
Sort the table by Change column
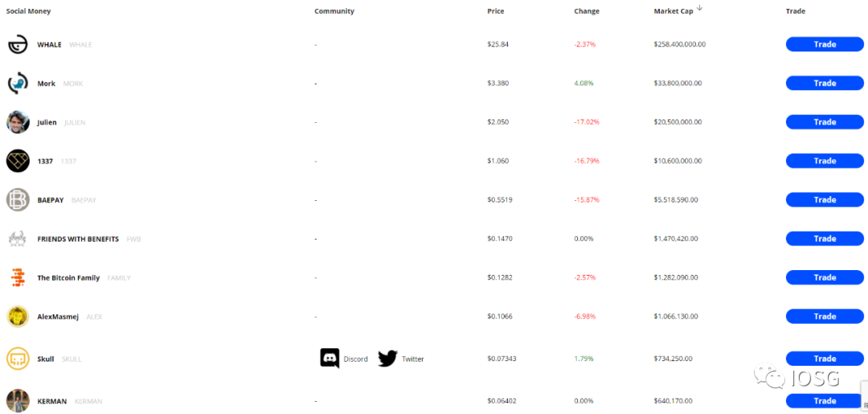click(587, 11)
